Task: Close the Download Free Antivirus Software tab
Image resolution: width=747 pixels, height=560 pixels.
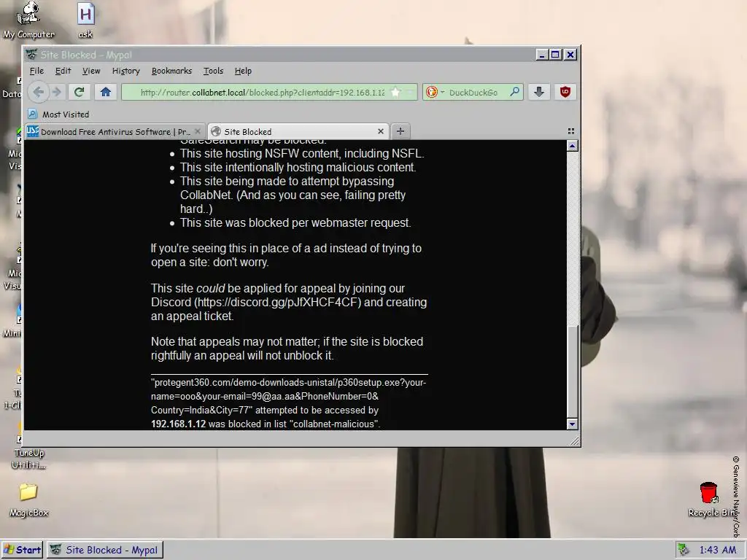Action: 198,131
